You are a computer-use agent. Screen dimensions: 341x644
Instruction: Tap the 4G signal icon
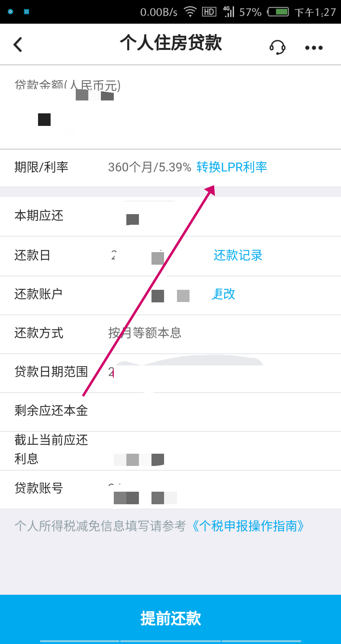coord(229,12)
